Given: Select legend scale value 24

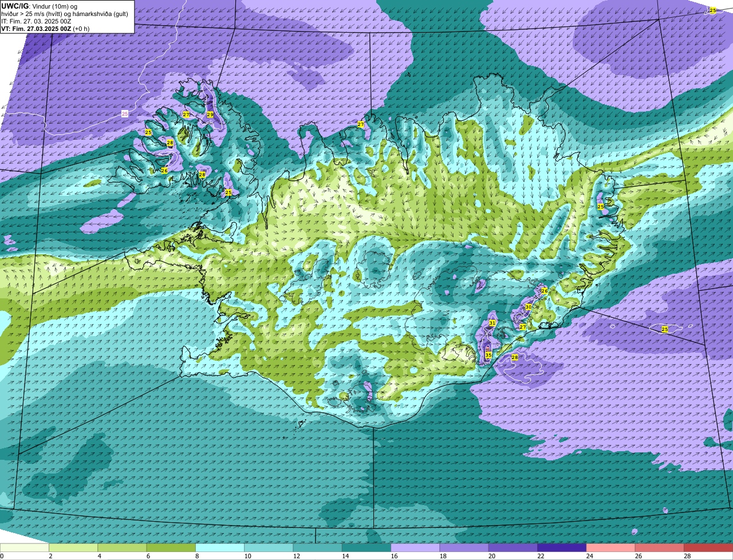Looking at the screenshot, I should point(589,556).
